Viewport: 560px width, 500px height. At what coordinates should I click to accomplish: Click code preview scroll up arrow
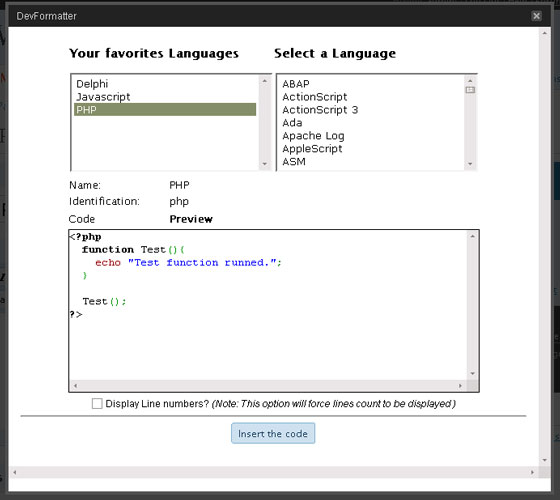pyautogui.click(x=472, y=236)
